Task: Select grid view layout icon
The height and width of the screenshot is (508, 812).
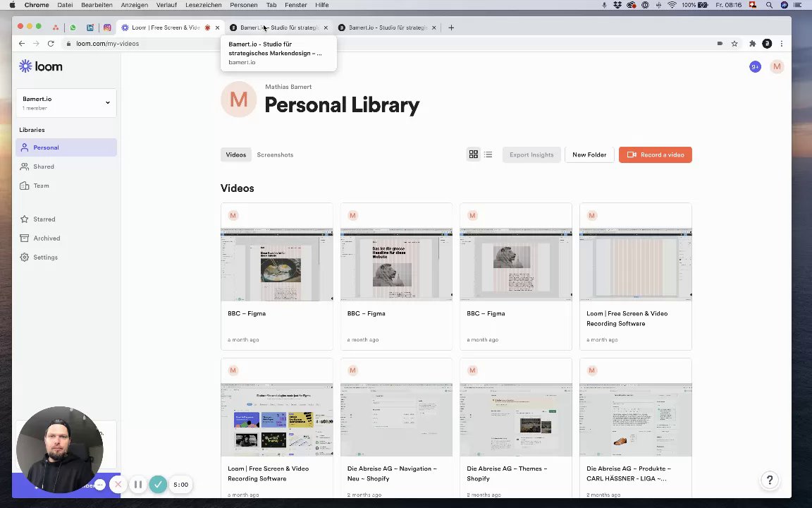Action: 474,155
